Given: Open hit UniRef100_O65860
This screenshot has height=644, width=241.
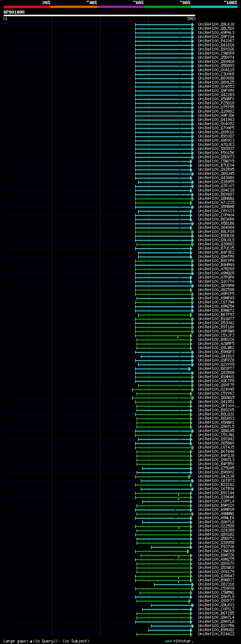Looking at the screenshot, I should (216, 443).
